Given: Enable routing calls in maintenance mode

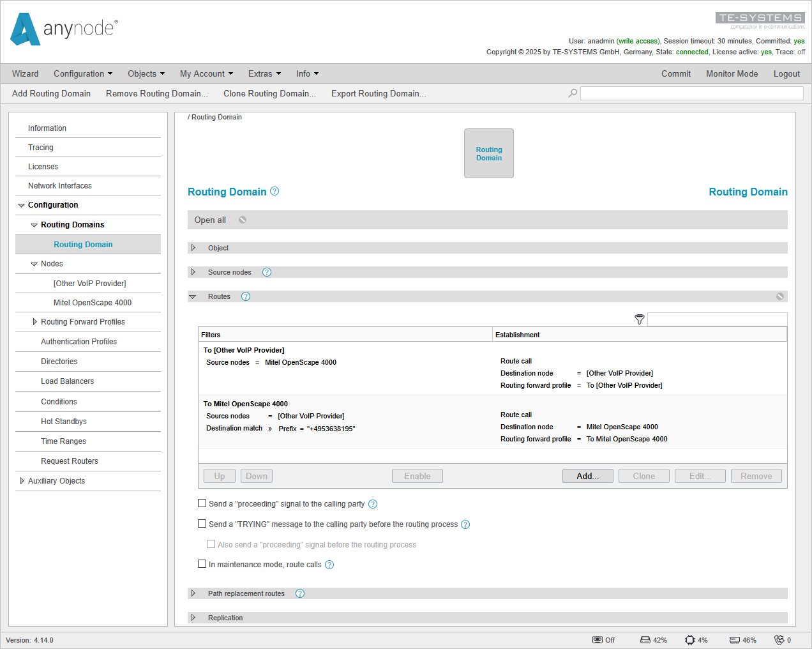Looking at the screenshot, I should 202,563.
